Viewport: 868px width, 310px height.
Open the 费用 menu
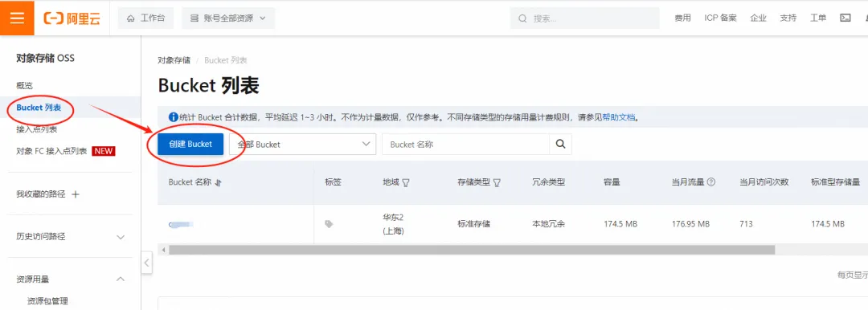pos(682,18)
